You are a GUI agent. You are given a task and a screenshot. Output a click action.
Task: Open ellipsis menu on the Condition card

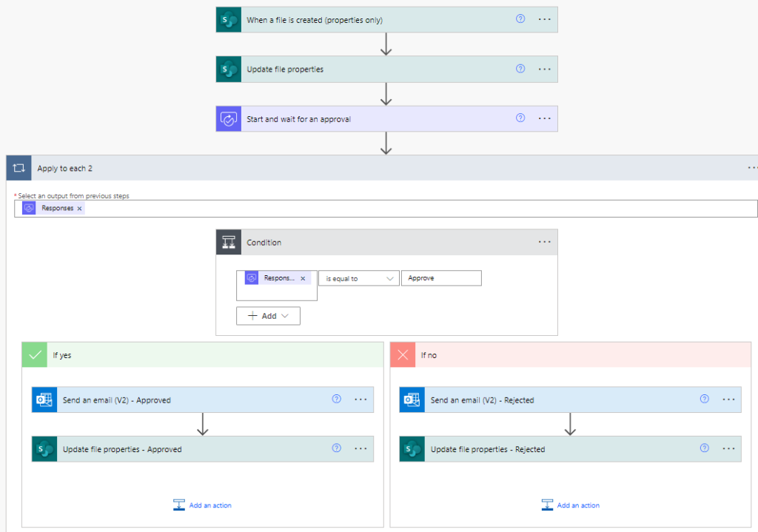[x=545, y=242]
